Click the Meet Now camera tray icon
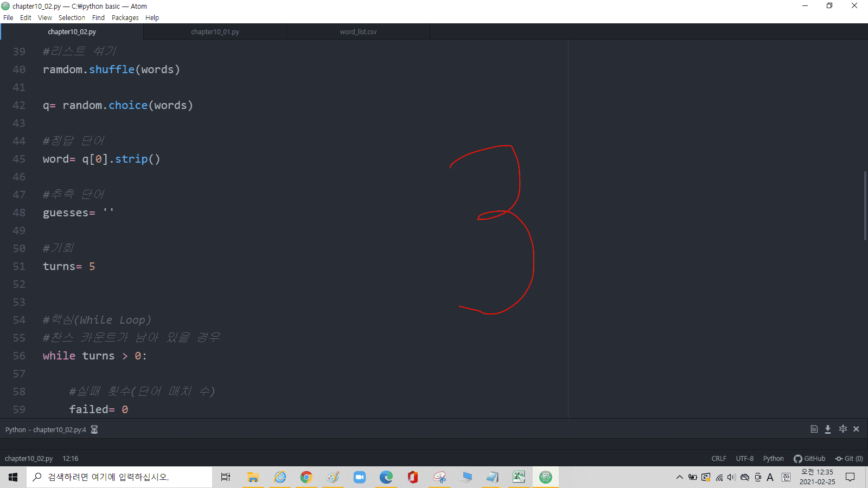This screenshot has width=868, height=488. point(758,477)
